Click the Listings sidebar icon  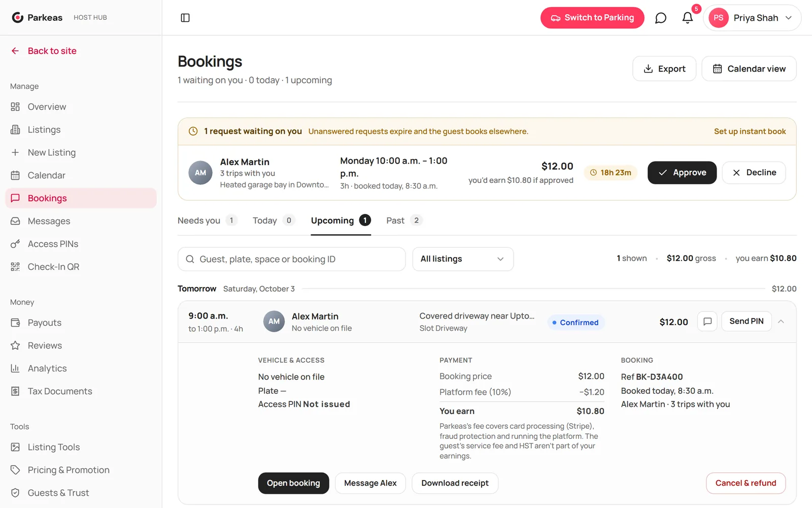[x=15, y=130]
